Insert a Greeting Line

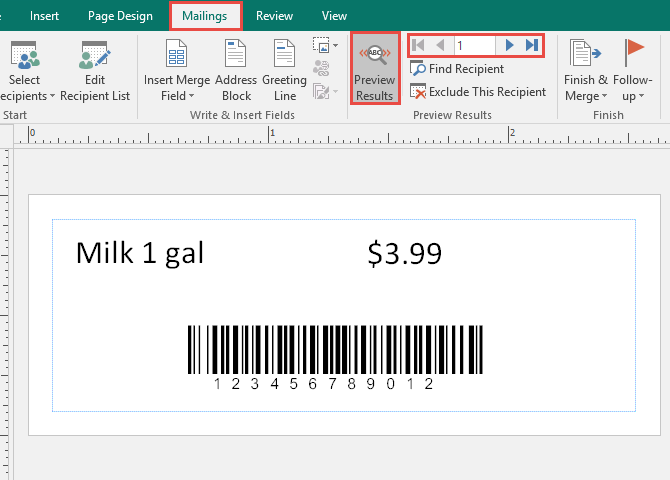(x=285, y=71)
